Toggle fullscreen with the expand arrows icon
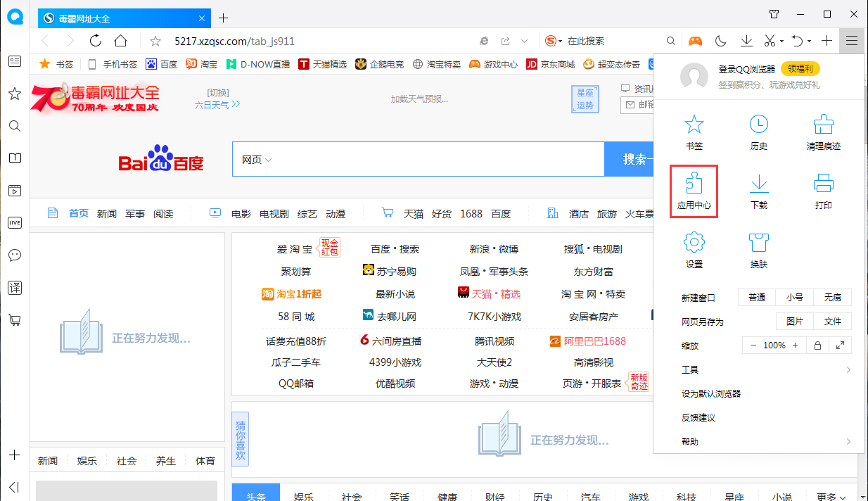Screen dimensions: 868x501 tap(840, 345)
